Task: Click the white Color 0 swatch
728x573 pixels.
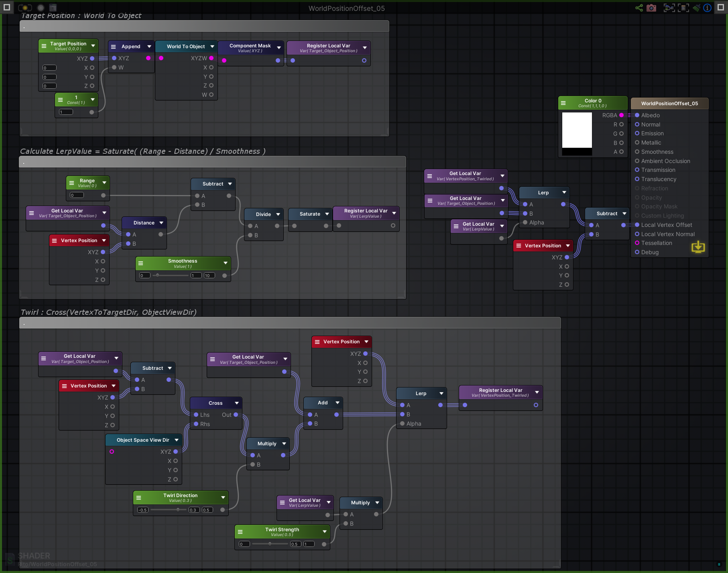Action: pos(577,131)
